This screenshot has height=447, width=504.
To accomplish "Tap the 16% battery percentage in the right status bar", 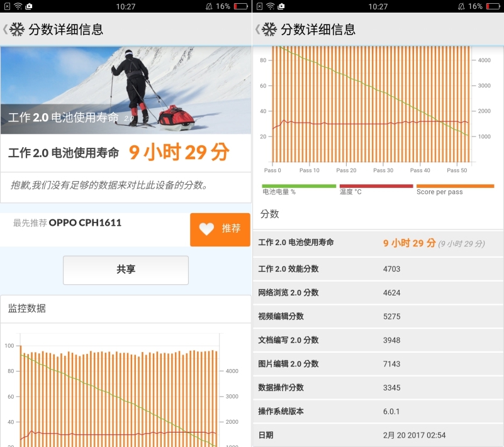I will 475,6.
